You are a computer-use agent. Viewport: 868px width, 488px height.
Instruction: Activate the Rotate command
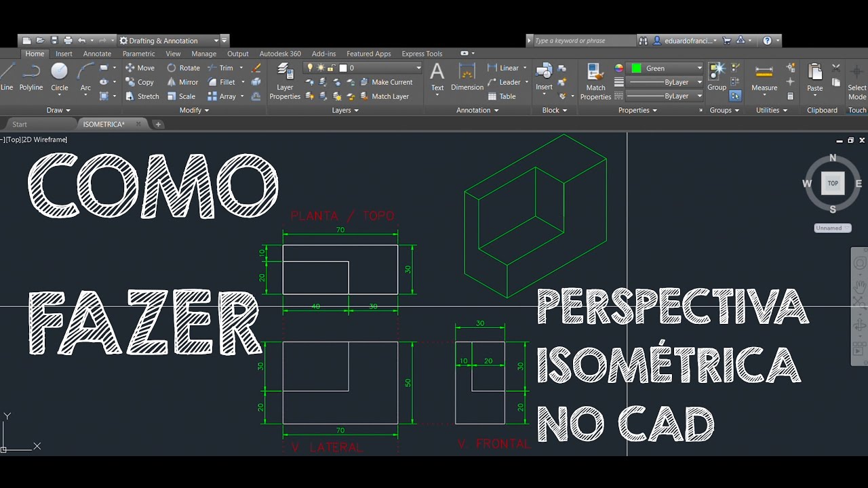[183, 68]
